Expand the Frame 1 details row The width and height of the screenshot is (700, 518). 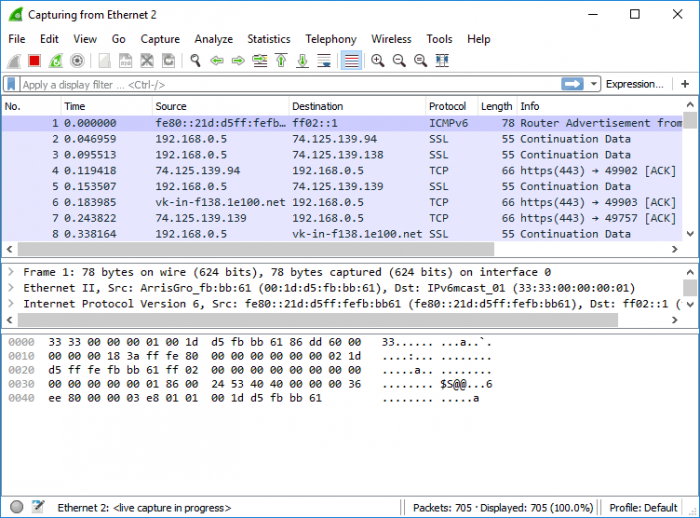tap(12, 272)
